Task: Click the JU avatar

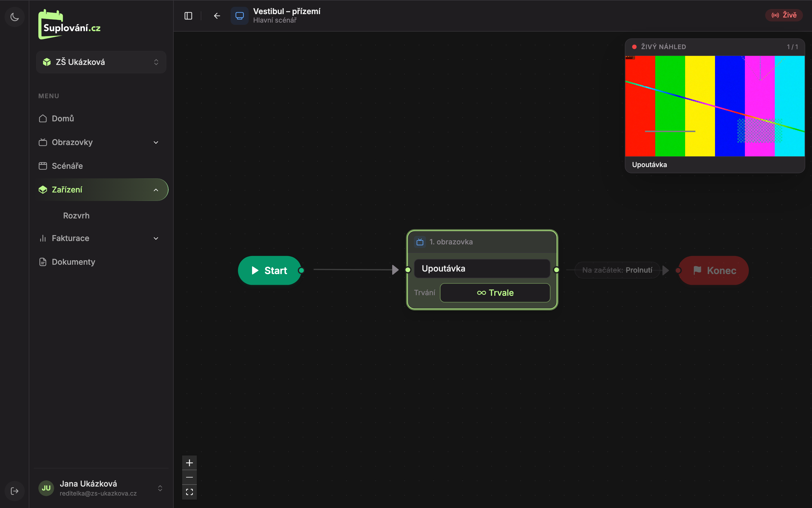Action: pos(46,488)
